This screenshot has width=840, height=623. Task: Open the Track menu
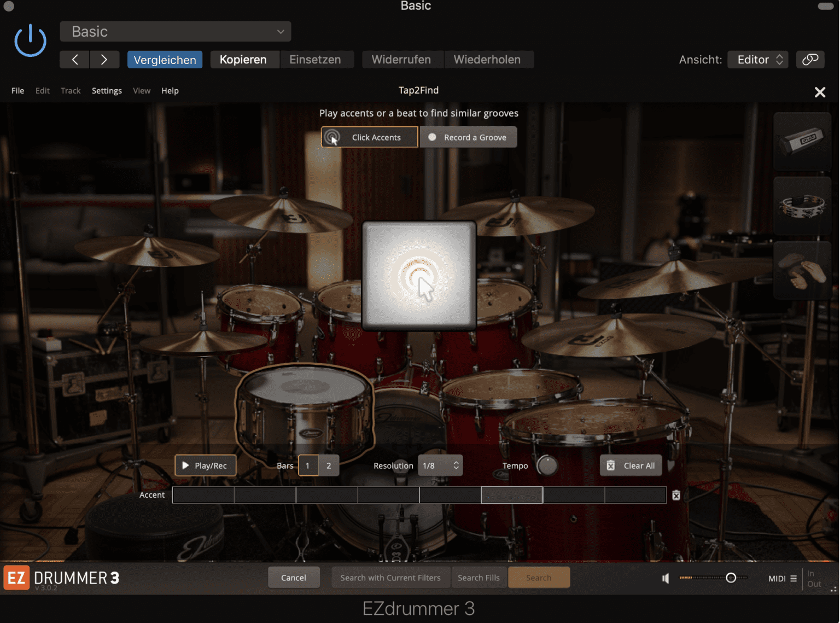coord(71,91)
